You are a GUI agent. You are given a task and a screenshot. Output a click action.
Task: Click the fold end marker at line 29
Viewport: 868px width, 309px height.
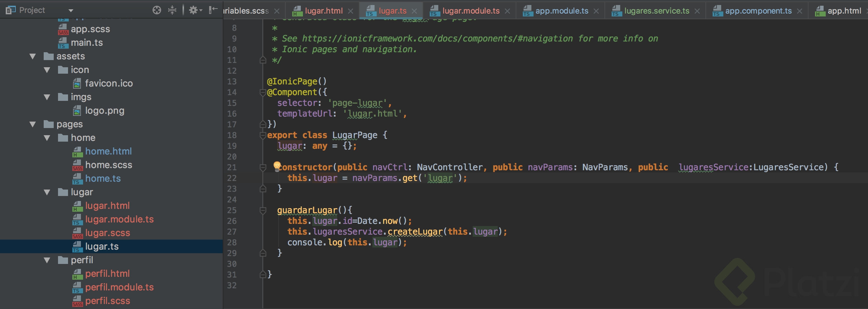(263, 253)
